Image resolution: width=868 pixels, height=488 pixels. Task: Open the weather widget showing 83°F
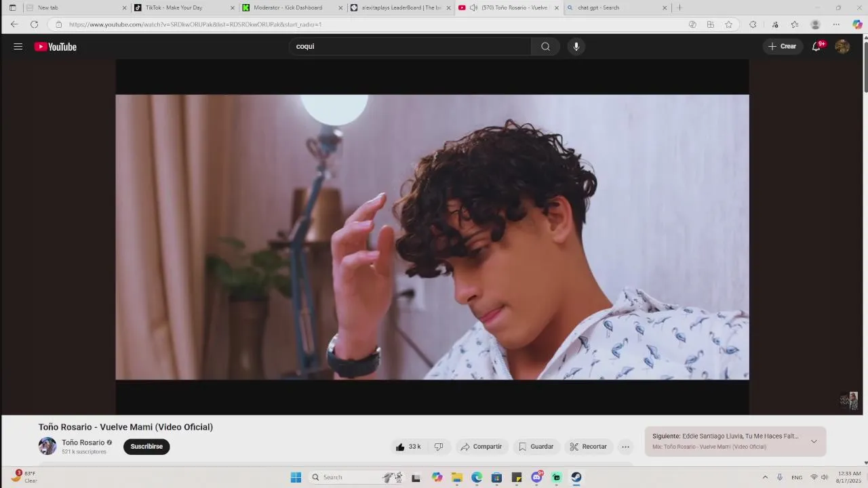(23, 477)
